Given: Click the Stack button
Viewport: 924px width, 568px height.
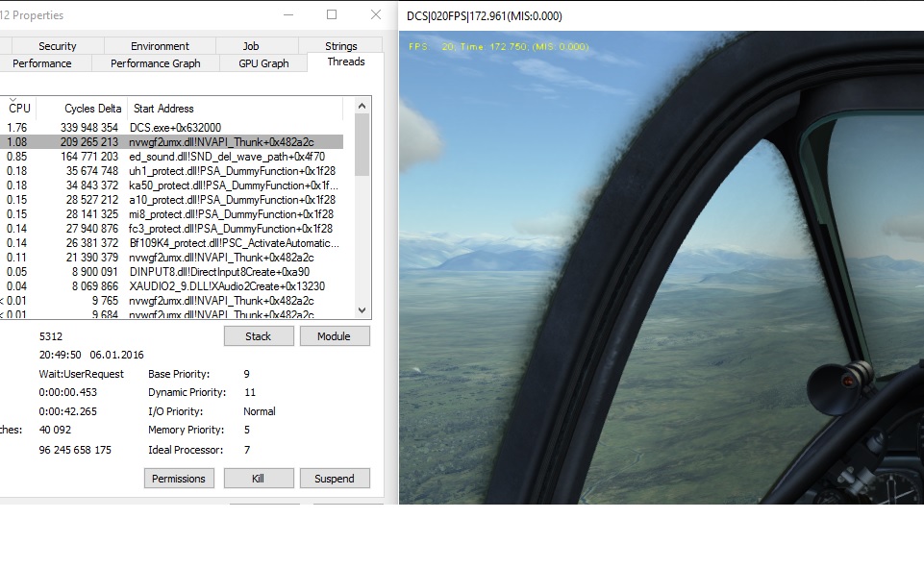Looking at the screenshot, I should point(258,336).
